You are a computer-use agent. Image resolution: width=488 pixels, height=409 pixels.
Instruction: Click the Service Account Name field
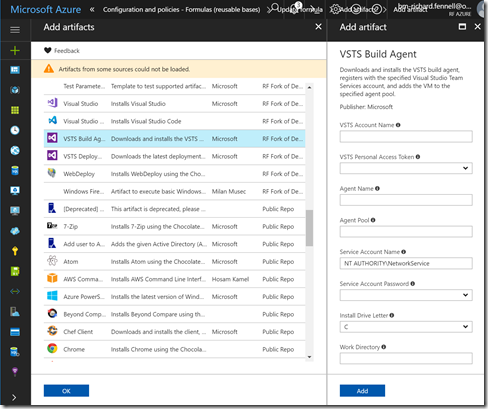click(x=406, y=263)
